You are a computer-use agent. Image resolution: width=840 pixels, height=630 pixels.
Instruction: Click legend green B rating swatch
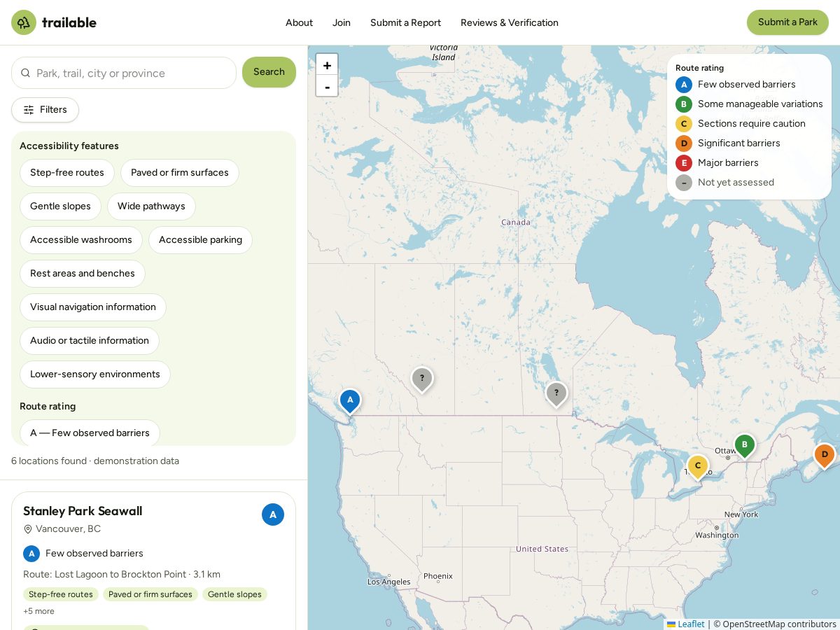(684, 104)
